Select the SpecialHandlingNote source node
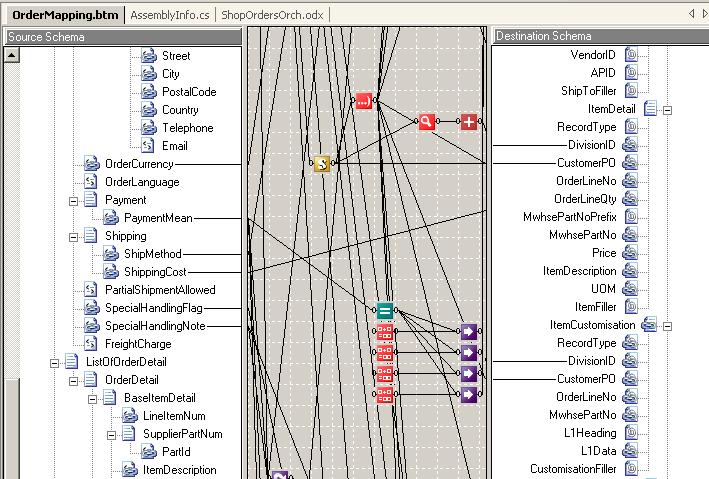Screen dimensions: 709x479 tap(155, 326)
